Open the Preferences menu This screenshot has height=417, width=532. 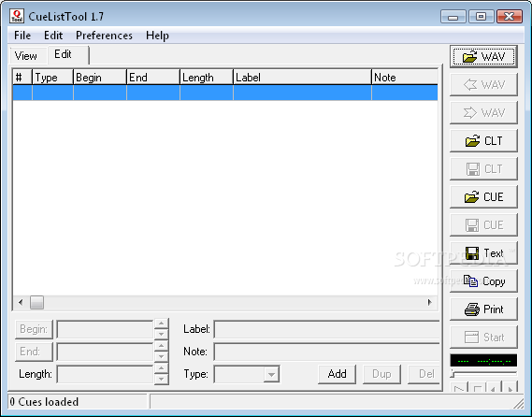point(104,36)
